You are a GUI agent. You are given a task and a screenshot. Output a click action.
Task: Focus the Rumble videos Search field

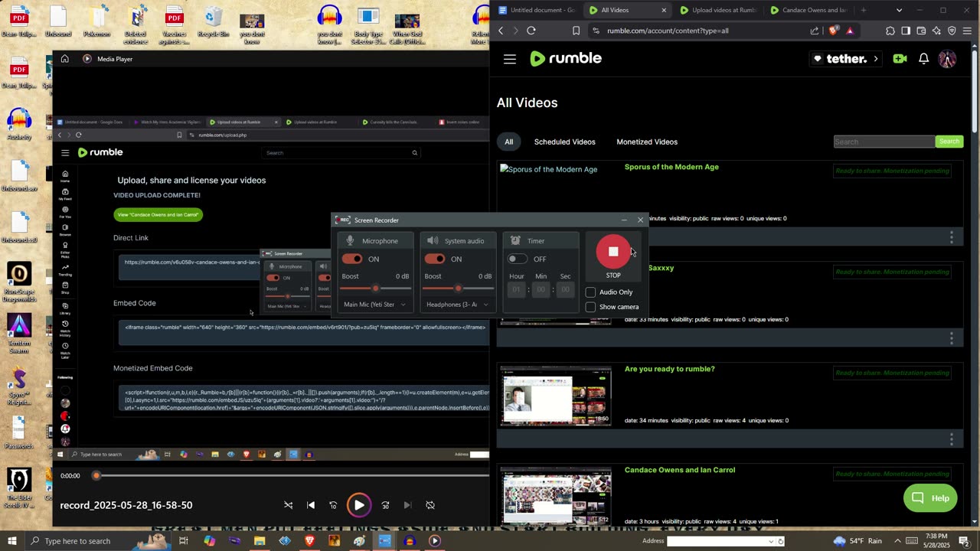coord(884,142)
